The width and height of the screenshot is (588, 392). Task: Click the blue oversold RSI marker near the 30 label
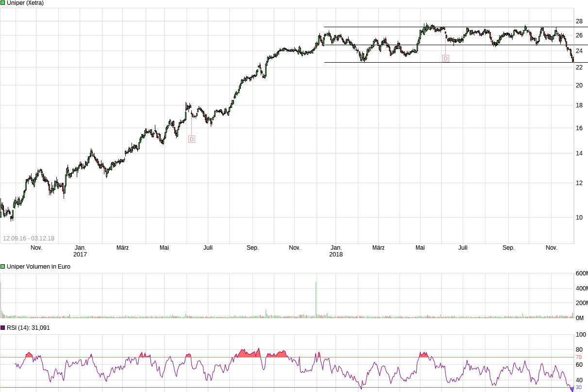(572, 389)
